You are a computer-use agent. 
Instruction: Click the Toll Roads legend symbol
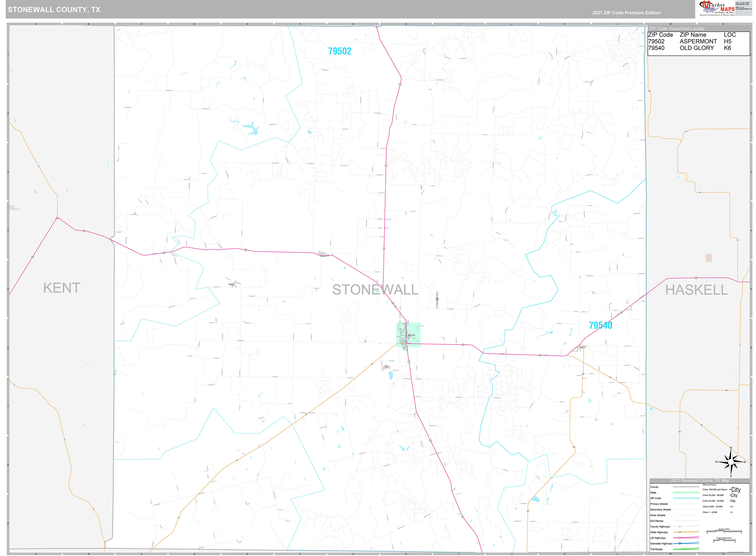coord(687,549)
